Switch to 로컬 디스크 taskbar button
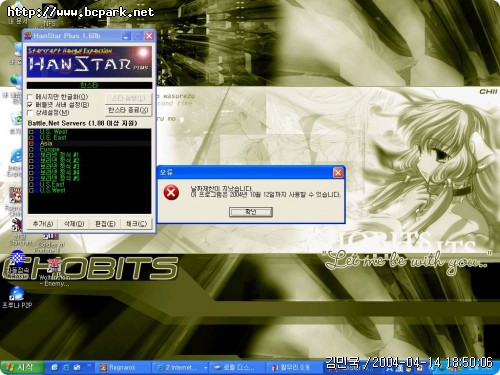The width and height of the screenshot is (500, 375). pyautogui.click(x=237, y=367)
